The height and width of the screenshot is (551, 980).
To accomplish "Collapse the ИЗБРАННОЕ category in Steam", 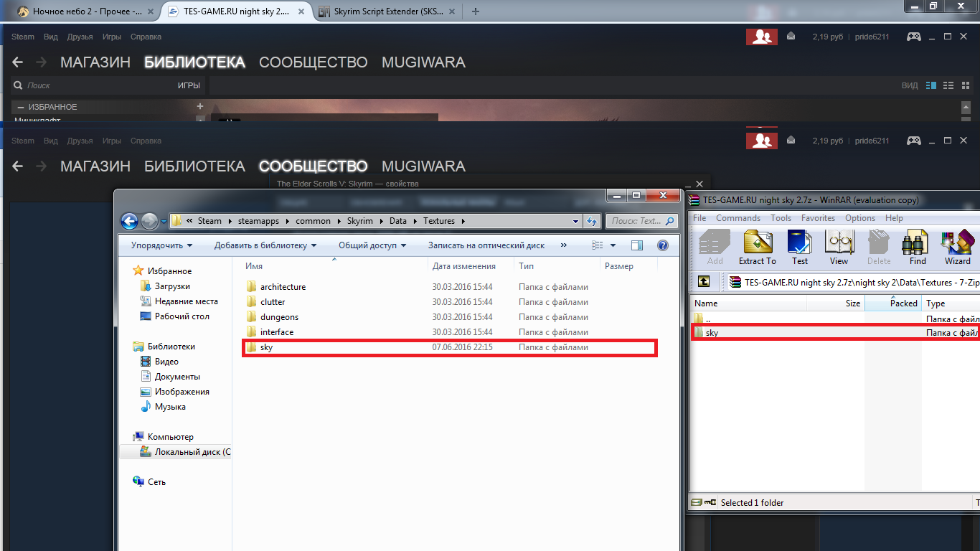I will tap(21, 107).
